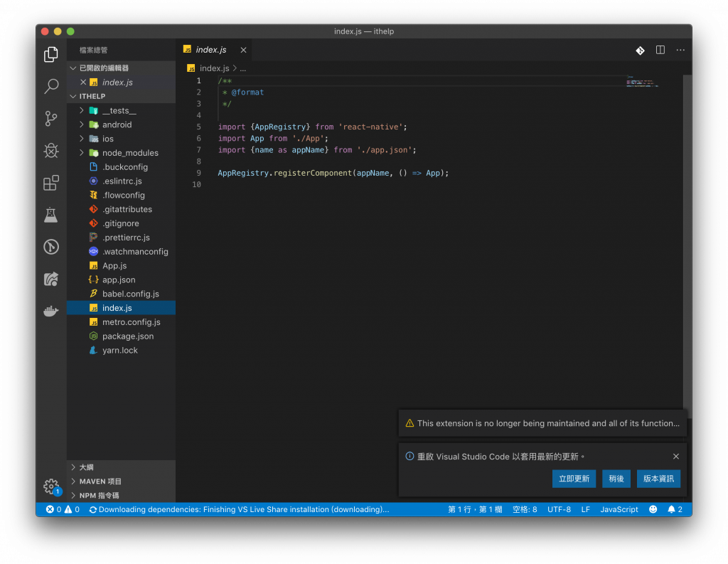This screenshot has height=564, width=728.
Task: Click the breadcrumb ellipsis after index.js
Action: [x=243, y=68]
